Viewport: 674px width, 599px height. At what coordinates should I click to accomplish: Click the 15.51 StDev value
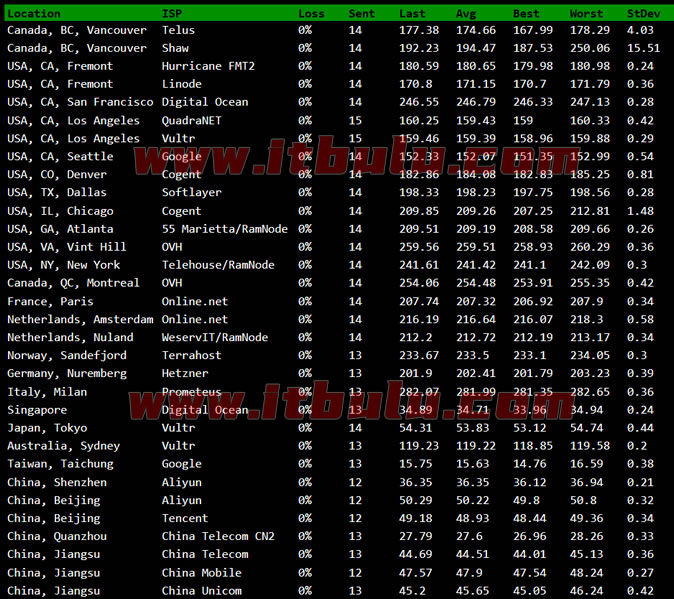(x=643, y=48)
